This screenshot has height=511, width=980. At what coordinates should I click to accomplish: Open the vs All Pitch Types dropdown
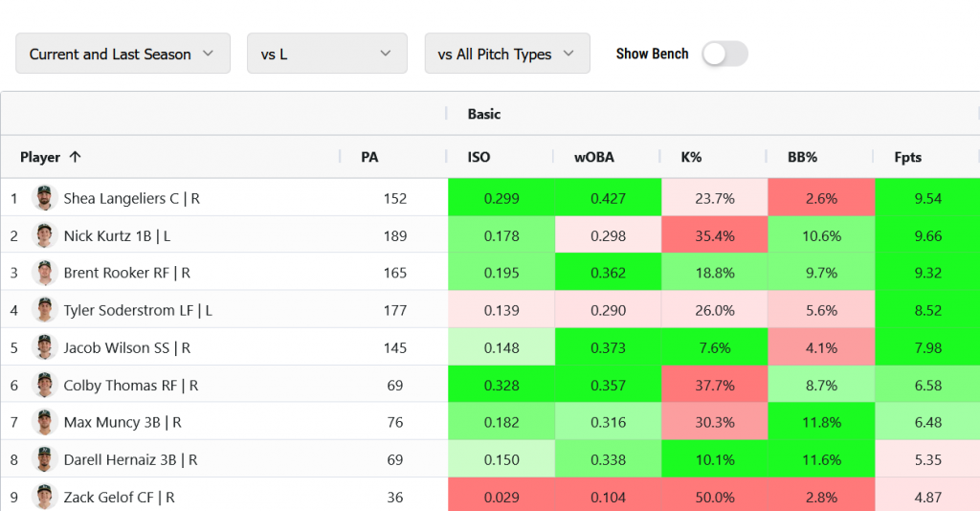click(x=506, y=55)
